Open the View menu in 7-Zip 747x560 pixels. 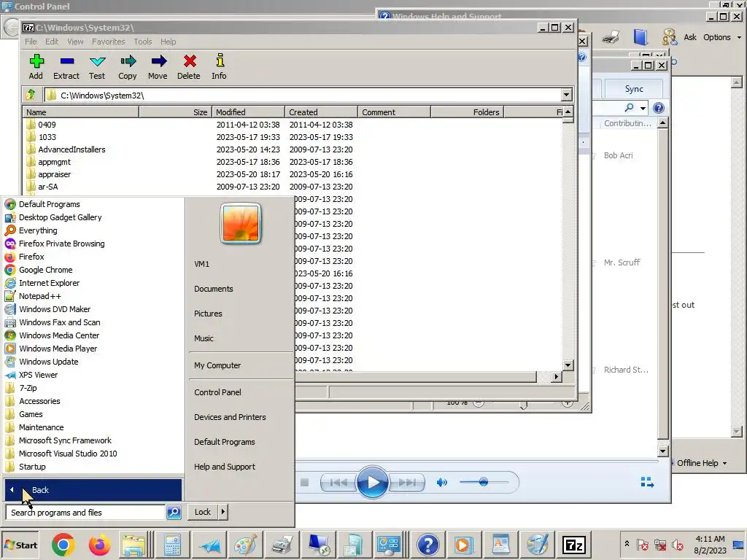pos(75,42)
